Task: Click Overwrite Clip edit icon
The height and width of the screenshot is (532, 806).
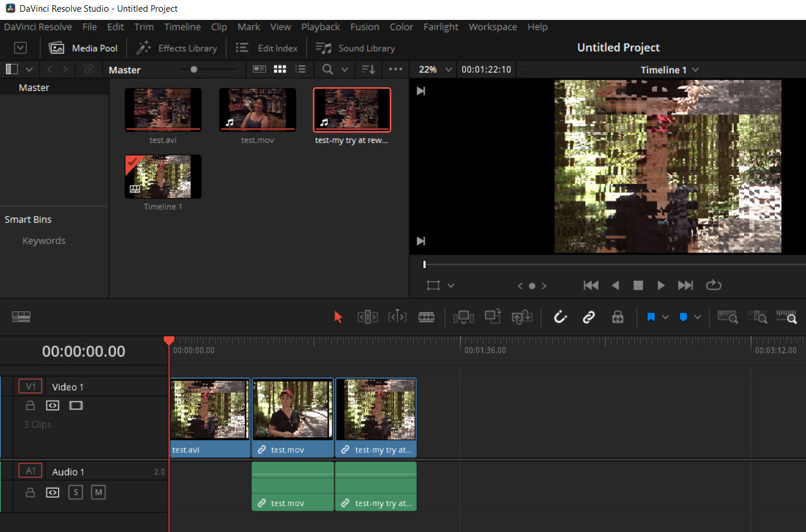Action: (493, 316)
